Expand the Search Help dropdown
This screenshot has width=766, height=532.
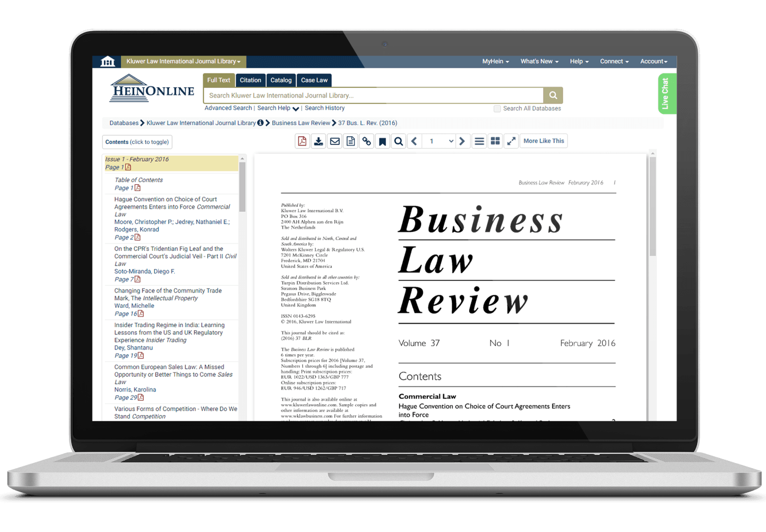[278, 108]
